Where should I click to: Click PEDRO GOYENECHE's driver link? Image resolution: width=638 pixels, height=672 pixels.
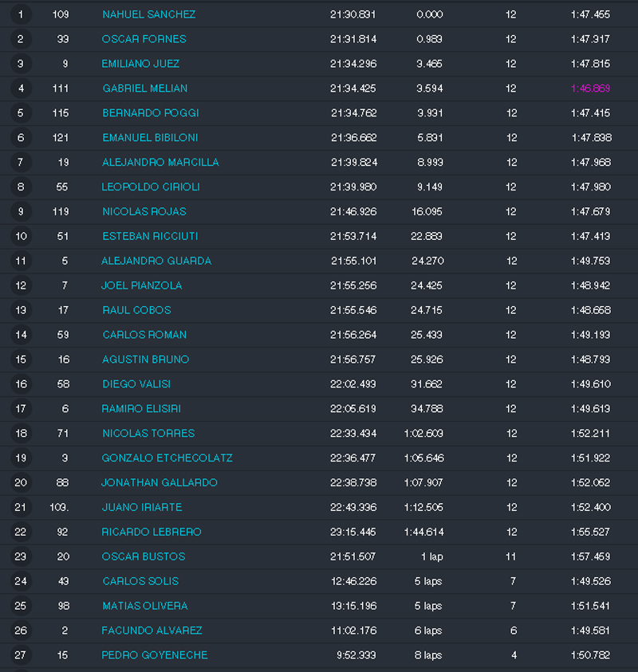point(155,654)
